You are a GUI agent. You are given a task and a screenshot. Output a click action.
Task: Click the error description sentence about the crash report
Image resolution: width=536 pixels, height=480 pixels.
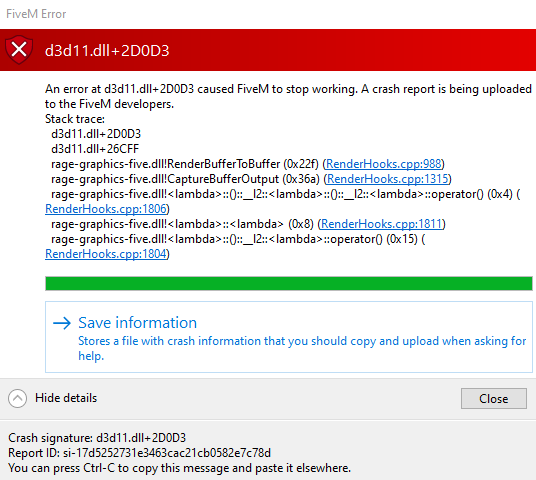(x=288, y=96)
